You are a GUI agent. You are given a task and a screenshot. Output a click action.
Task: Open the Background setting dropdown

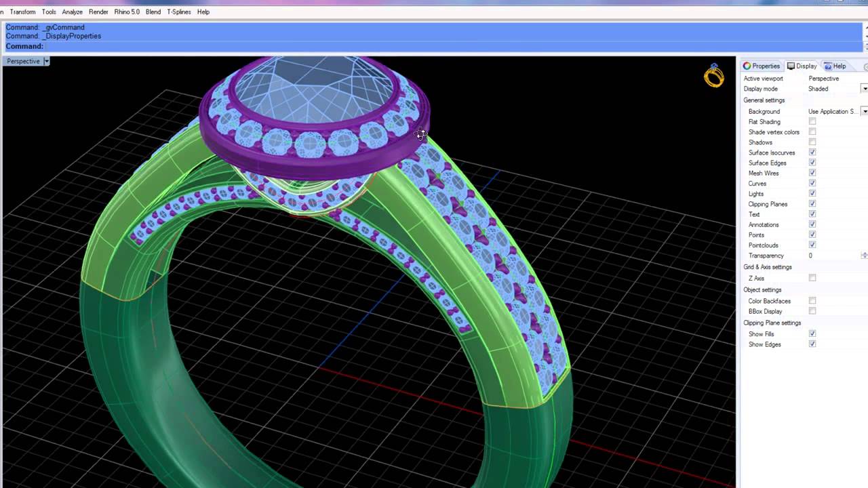[865, 111]
